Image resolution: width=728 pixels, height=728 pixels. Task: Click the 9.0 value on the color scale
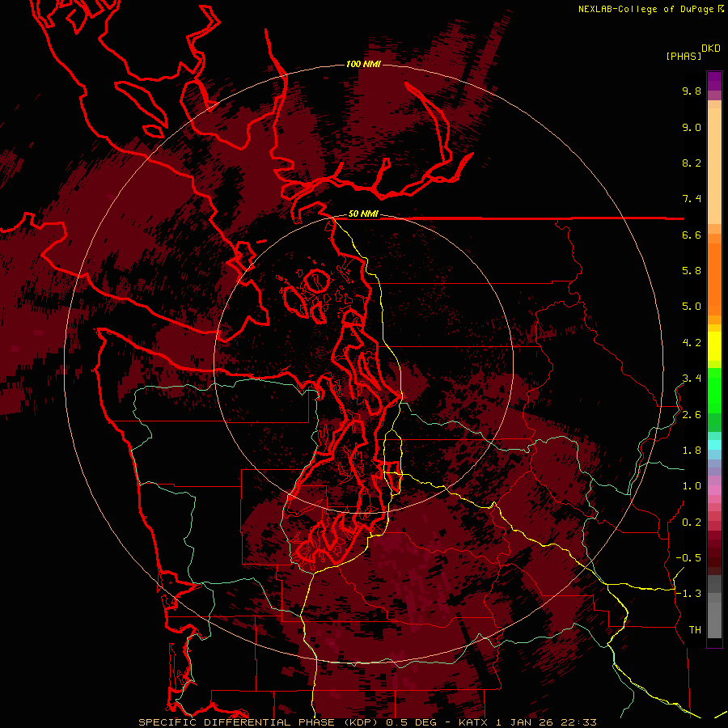(x=692, y=127)
